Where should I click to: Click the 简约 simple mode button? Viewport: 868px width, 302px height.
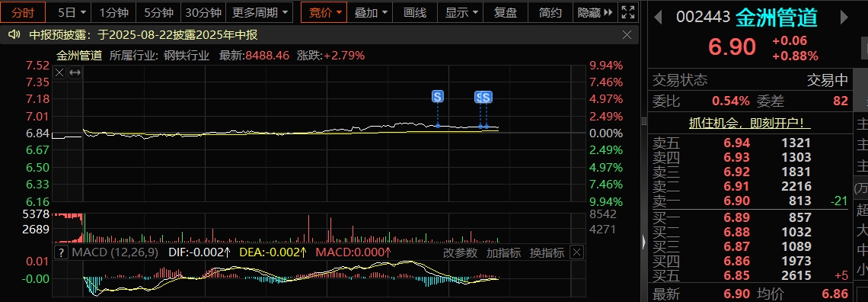[550, 12]
